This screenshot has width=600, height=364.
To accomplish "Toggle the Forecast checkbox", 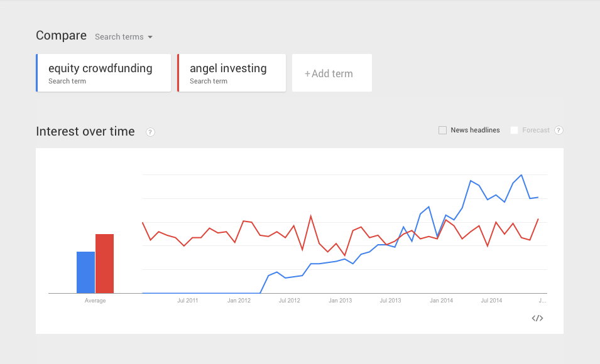I will click(x=515, y=131).
